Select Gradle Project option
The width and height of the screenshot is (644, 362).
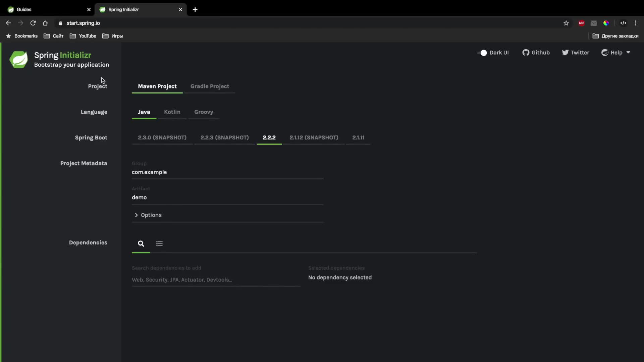click(210, 86)
